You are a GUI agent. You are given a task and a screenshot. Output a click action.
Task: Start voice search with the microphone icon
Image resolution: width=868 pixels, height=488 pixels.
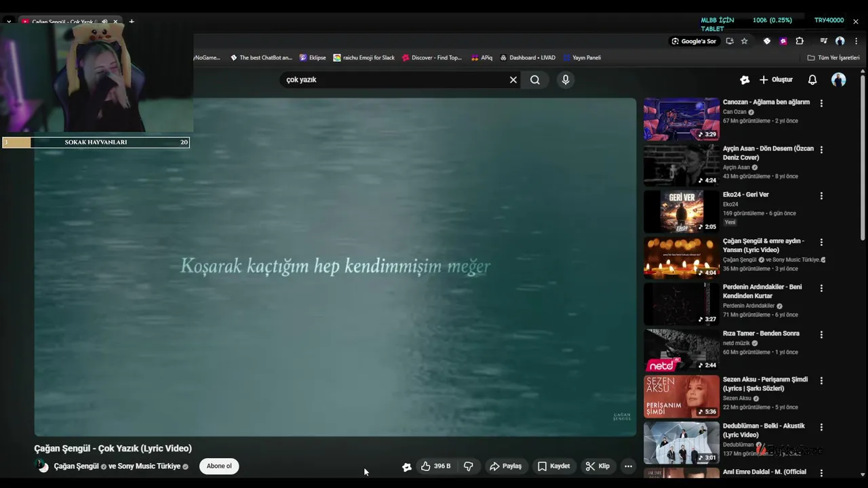[566, 80]
